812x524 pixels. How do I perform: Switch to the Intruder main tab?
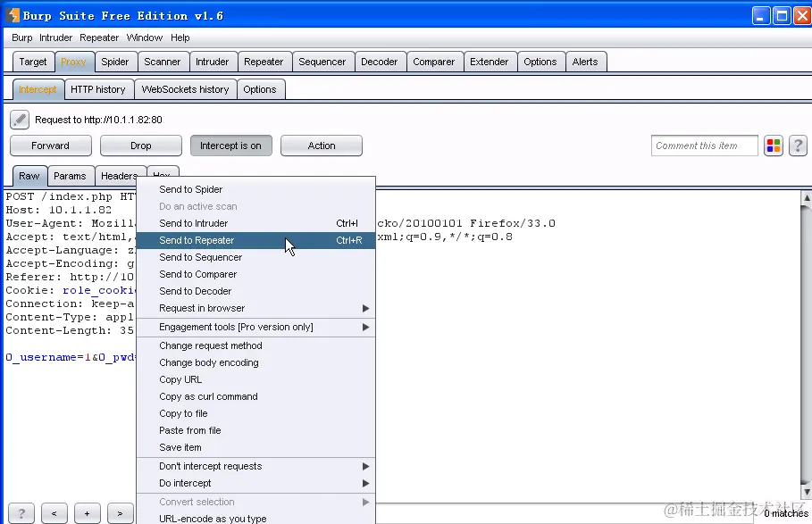[213, 62]
